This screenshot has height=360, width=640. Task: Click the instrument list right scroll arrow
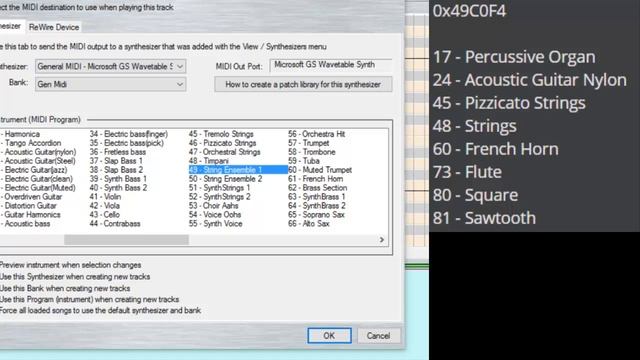click(381, 240)
